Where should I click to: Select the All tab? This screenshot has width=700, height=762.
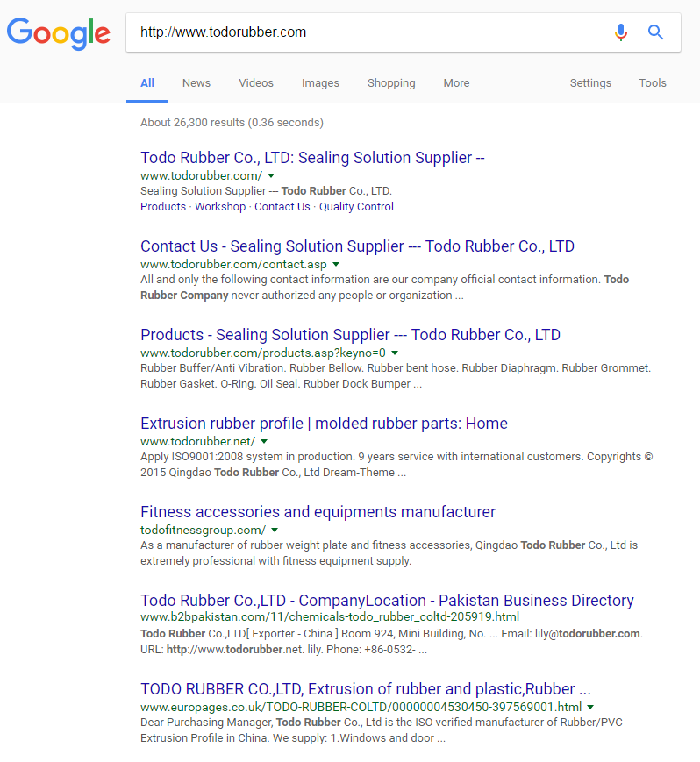tap(147, 83)
